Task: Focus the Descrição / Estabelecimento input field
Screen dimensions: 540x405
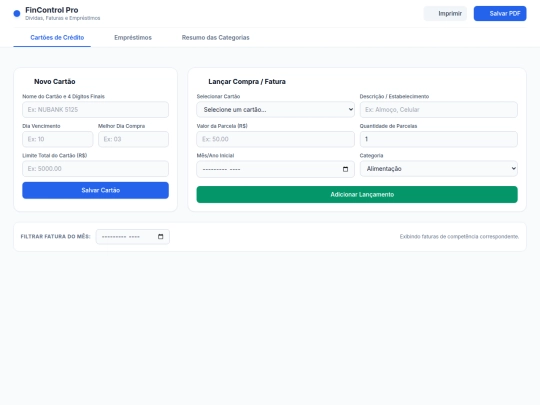Action: [438, 110]
